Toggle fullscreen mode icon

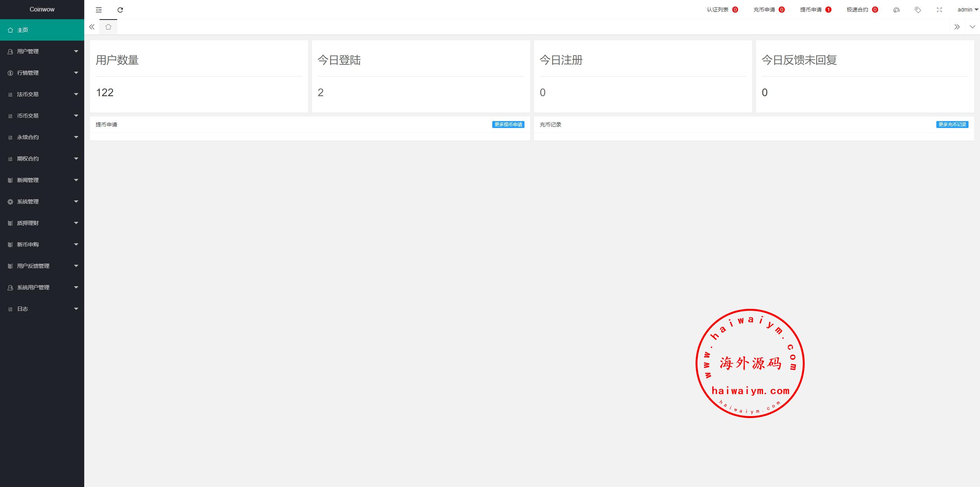coord(939,10)
